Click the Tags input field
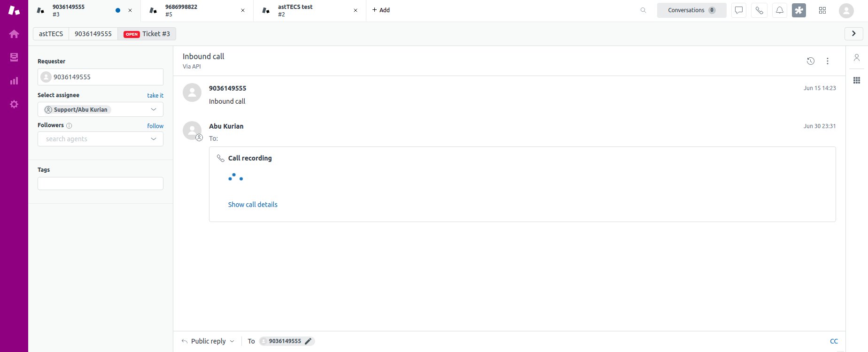The height and width of the screenshot is (352, 868). tap(101, 184)
